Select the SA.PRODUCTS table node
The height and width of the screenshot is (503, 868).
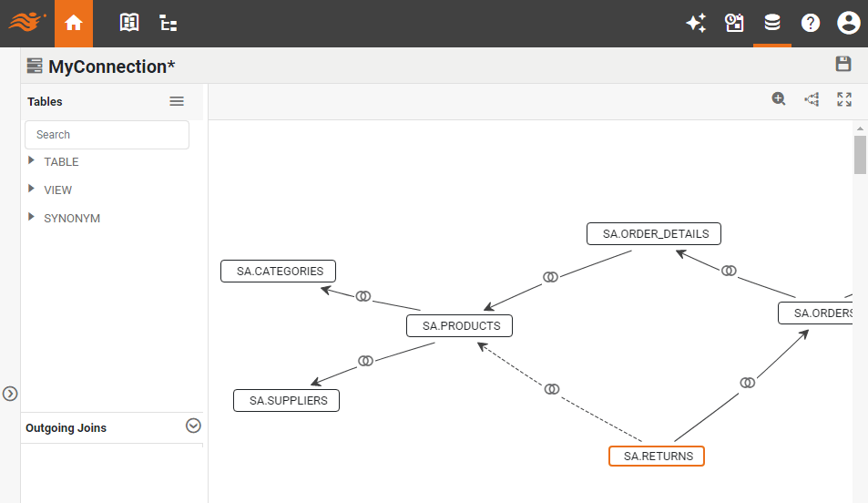click(461, 325)
